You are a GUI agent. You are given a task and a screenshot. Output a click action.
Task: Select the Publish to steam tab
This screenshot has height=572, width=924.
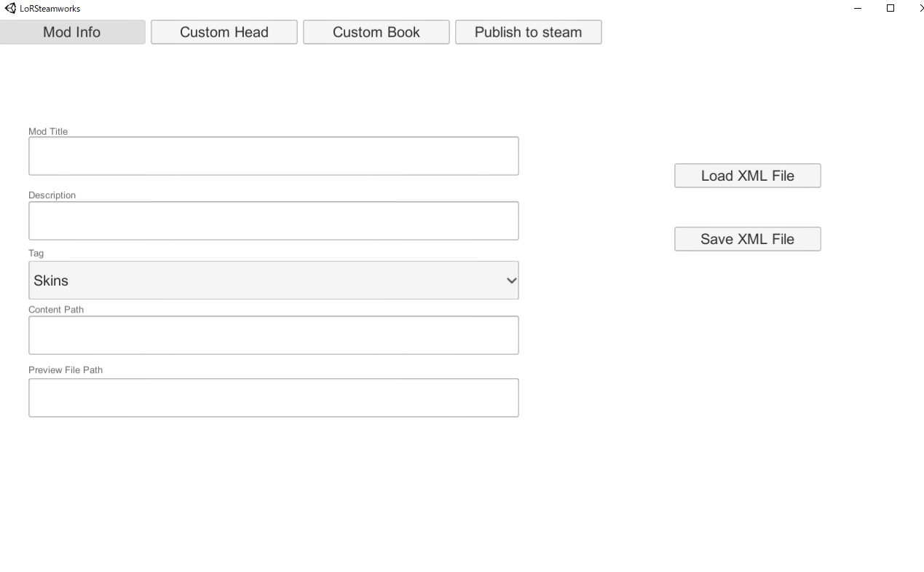(529, 32)
